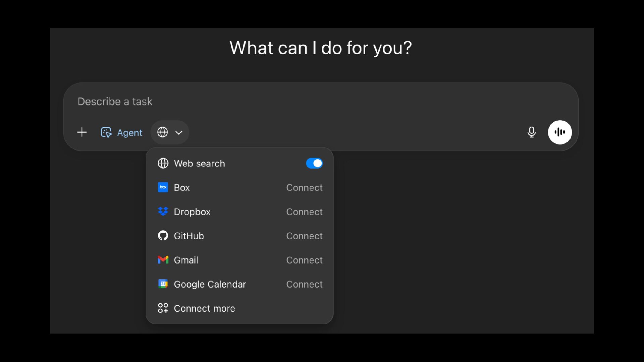Click the Dropbox logo icon
The width and height of the screenshot is (644, 362).
(x=163, y=212)
